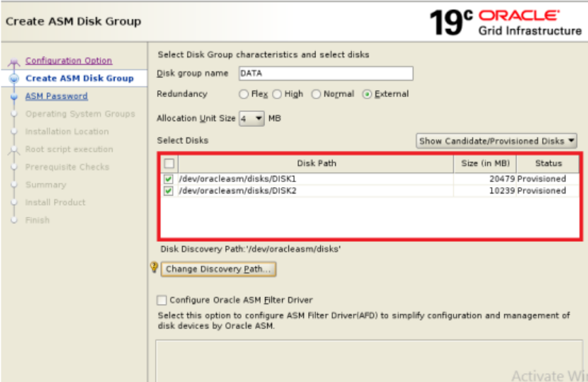The width and height of the screenshot is (588, 382).
Task: Enable Configure Oracle ASM Filter Driver checkbox
Action: click(162, 300)
